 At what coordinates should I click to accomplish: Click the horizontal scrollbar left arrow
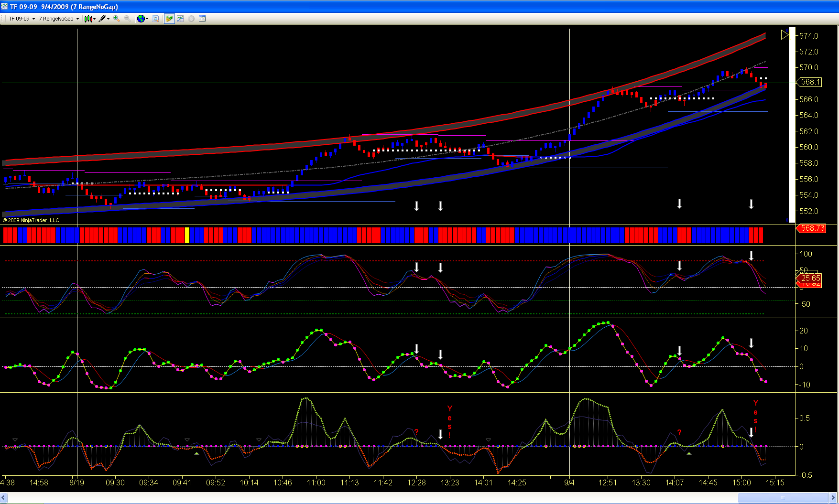tap(4, 498)
